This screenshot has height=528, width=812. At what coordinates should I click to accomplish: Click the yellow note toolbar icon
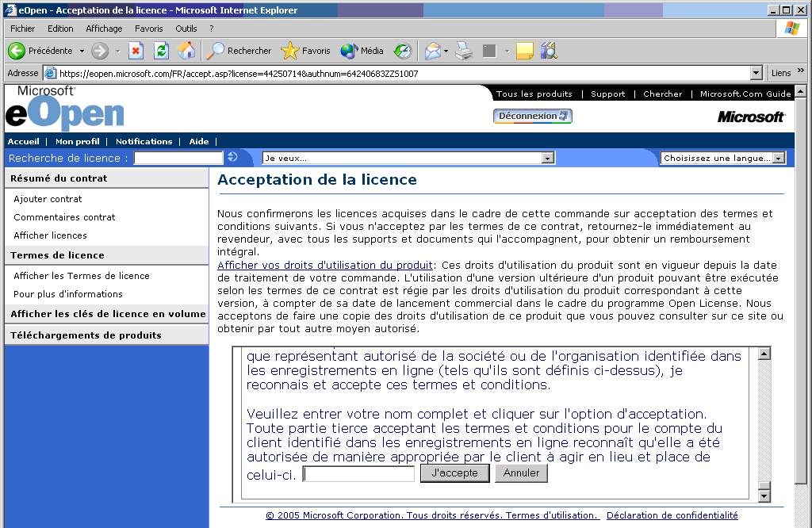tap(525, 51)
